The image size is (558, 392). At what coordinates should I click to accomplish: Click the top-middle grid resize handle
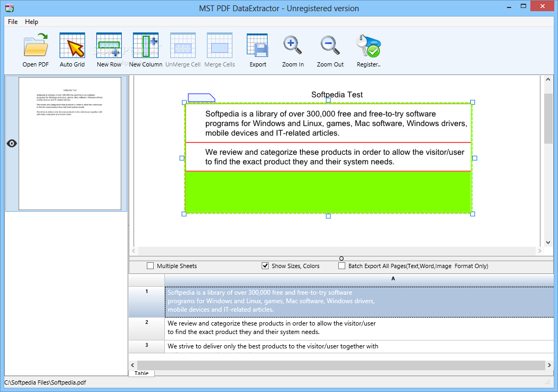[x=328, y=101]
